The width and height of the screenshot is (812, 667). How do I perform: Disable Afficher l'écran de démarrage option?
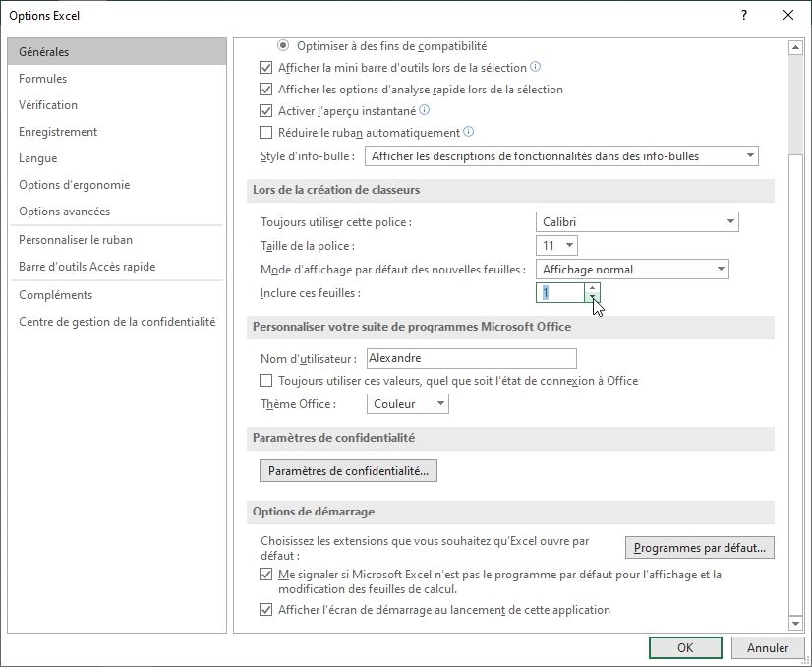pyautogui.click(x=266, y=610)
